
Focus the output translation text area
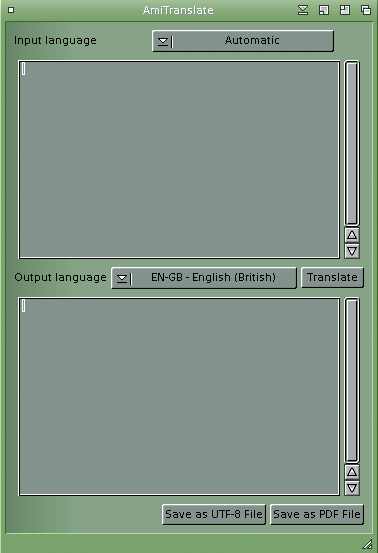point(179,396)
